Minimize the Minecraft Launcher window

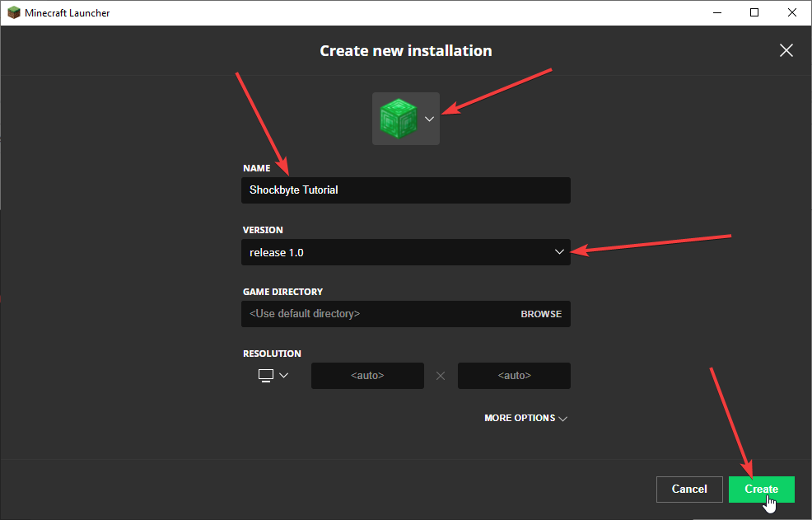pos(716,12)
